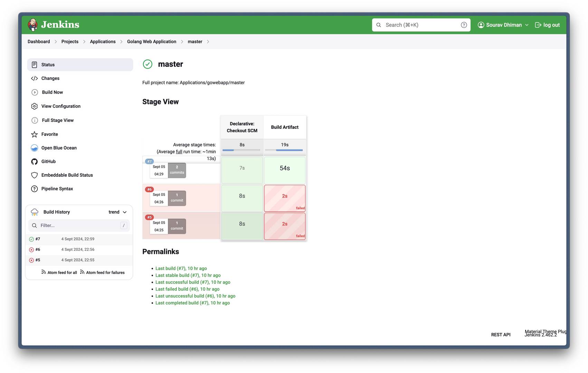588x373 pixels.
Task: Click the slash shortcut badge in filter box
Action: (124, 226)
